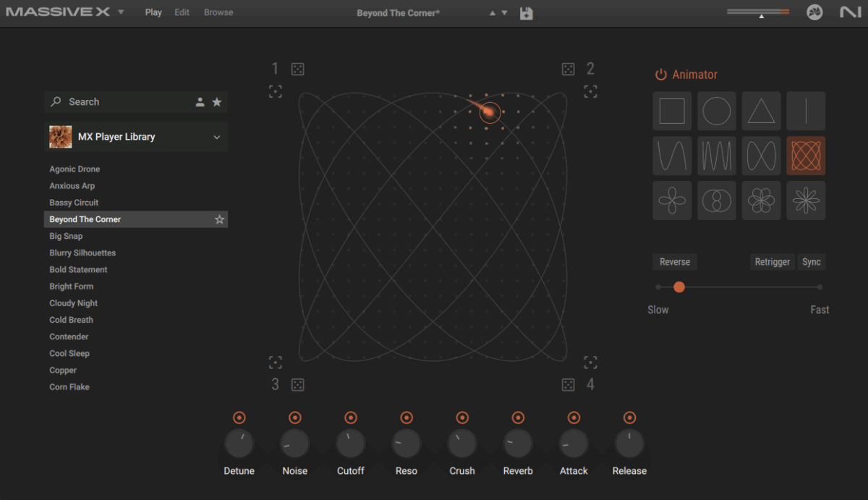Select the square animator shape
Screen dimensions: 868x500
click(672, 111)
